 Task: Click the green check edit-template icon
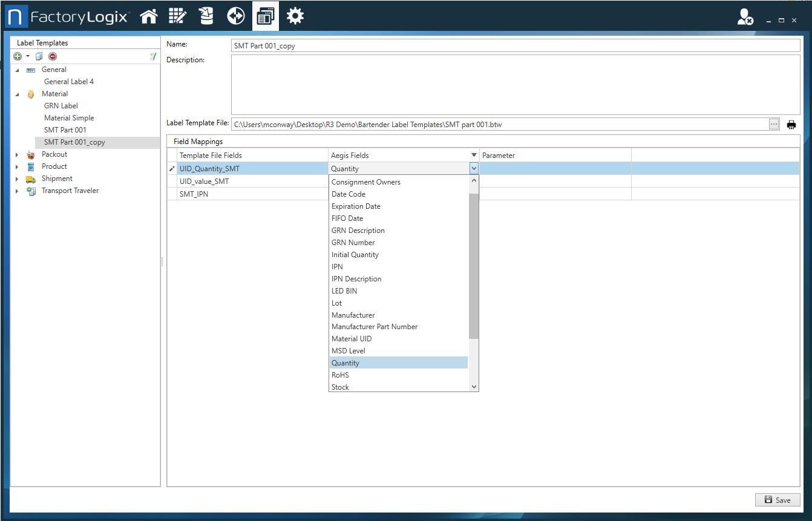pyautogui.click(x=153, y=56)
